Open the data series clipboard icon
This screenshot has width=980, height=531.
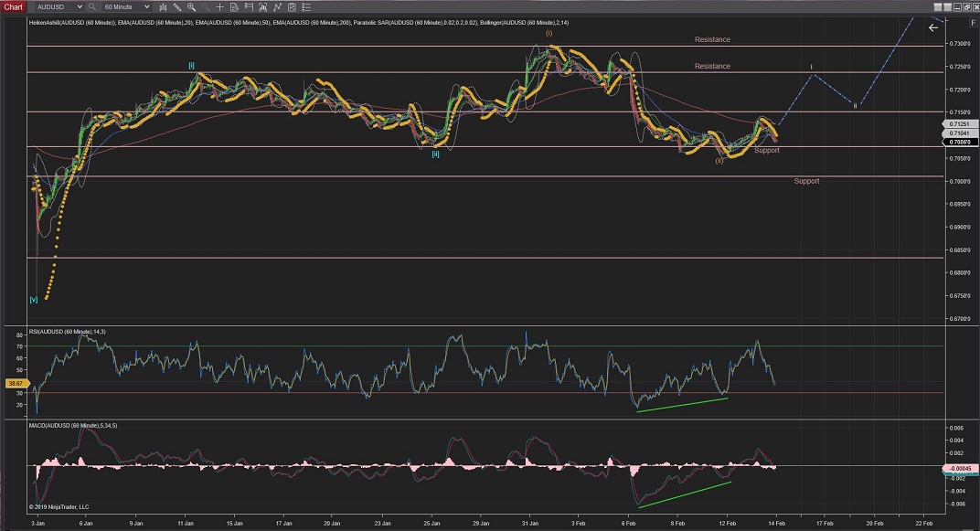[292, 7]
